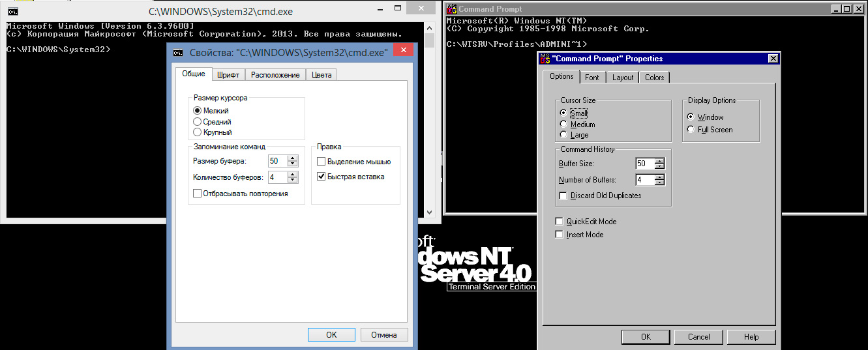Click MS-DOS icon in Command Prompt Properties title bar

(545, 59)
